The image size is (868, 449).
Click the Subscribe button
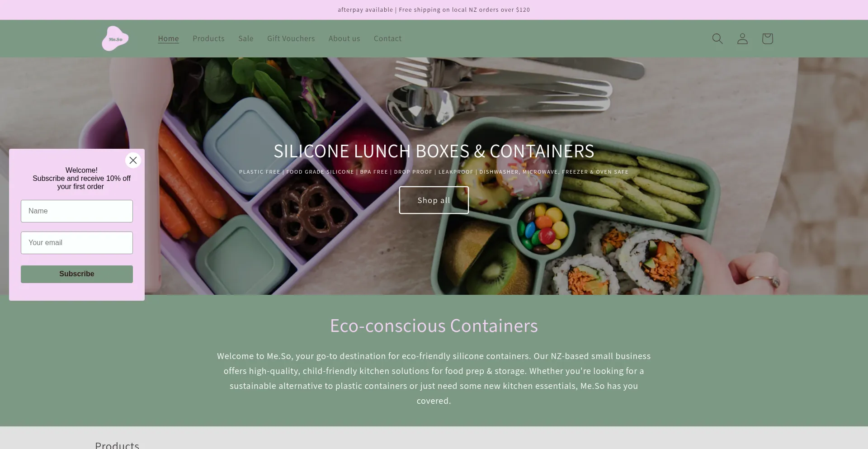(77, 274)
